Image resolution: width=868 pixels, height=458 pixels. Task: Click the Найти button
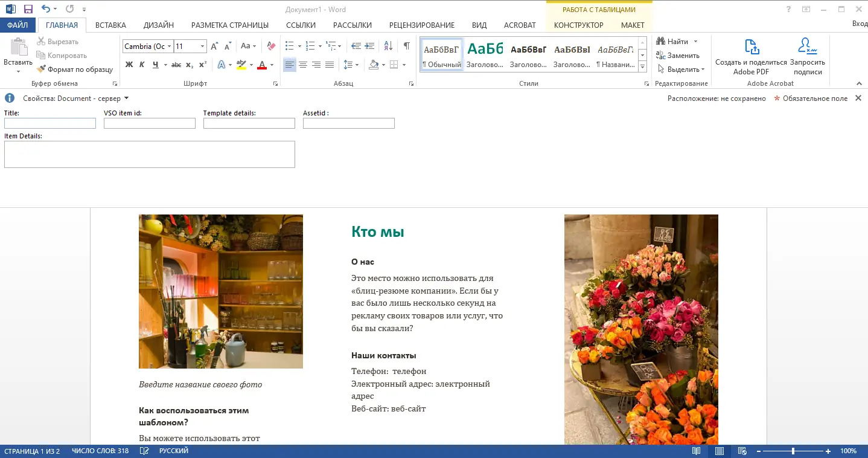pos(677,42)
